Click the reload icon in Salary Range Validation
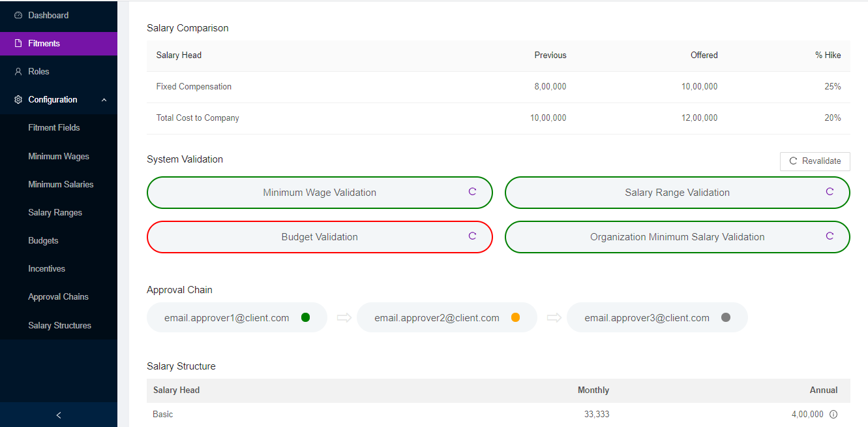This screenshot has height=427, width=868. click(x=830, y=192)
